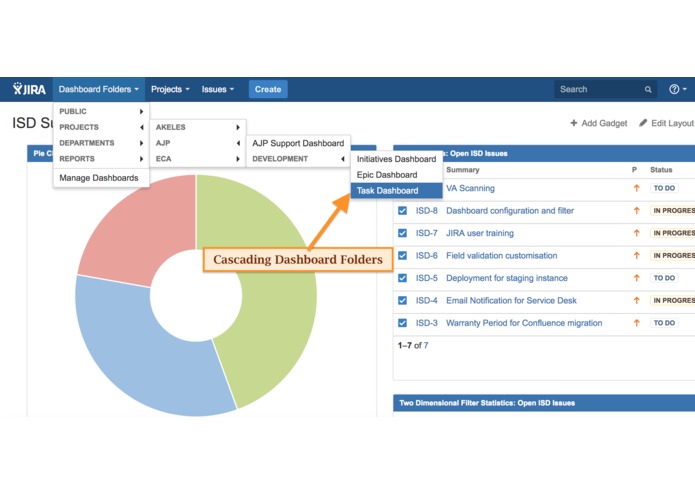
Task: Open Initiatives Dashboard
Action: [397, 159]
